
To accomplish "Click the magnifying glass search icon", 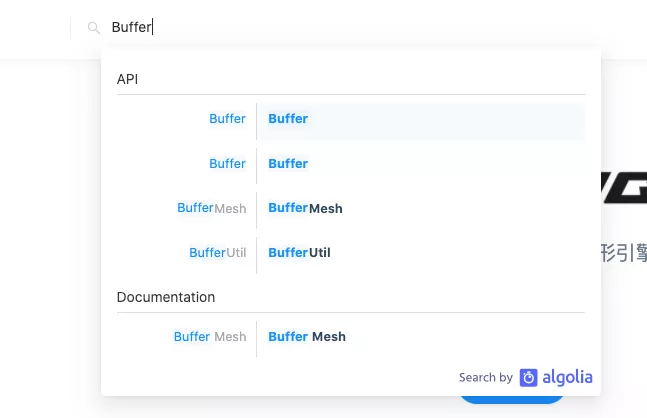I will pyautogui.click(x=94, y=28).
